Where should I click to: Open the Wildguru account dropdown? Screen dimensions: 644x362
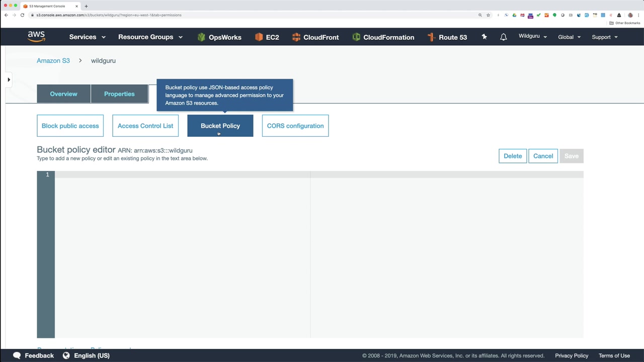(533, 37)
